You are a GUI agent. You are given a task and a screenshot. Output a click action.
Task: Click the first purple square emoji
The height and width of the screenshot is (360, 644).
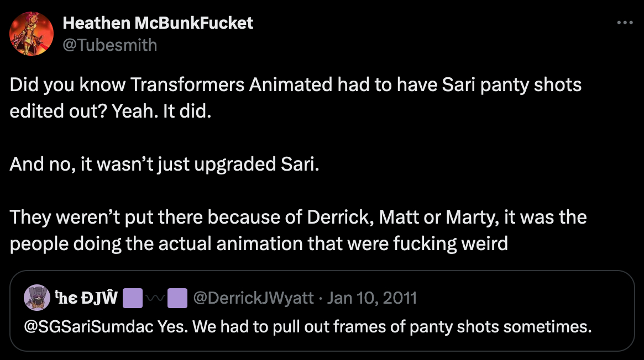[132, 298]
